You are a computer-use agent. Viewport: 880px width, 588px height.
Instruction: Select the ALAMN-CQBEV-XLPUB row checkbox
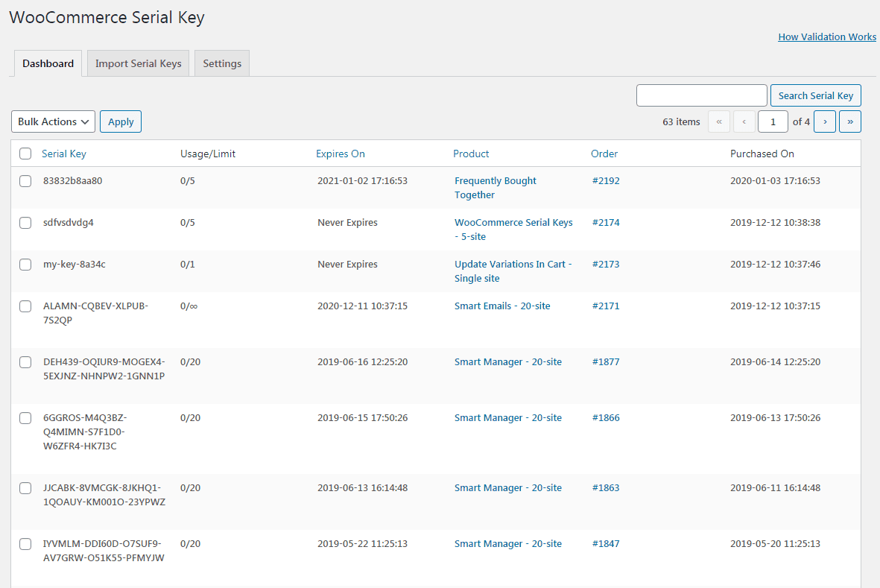25,306
